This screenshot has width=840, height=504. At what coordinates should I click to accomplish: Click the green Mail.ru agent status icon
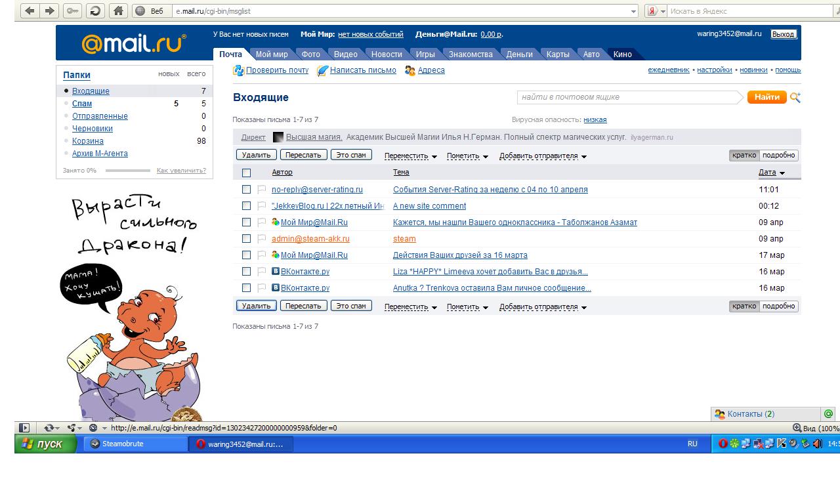(829, 414)
